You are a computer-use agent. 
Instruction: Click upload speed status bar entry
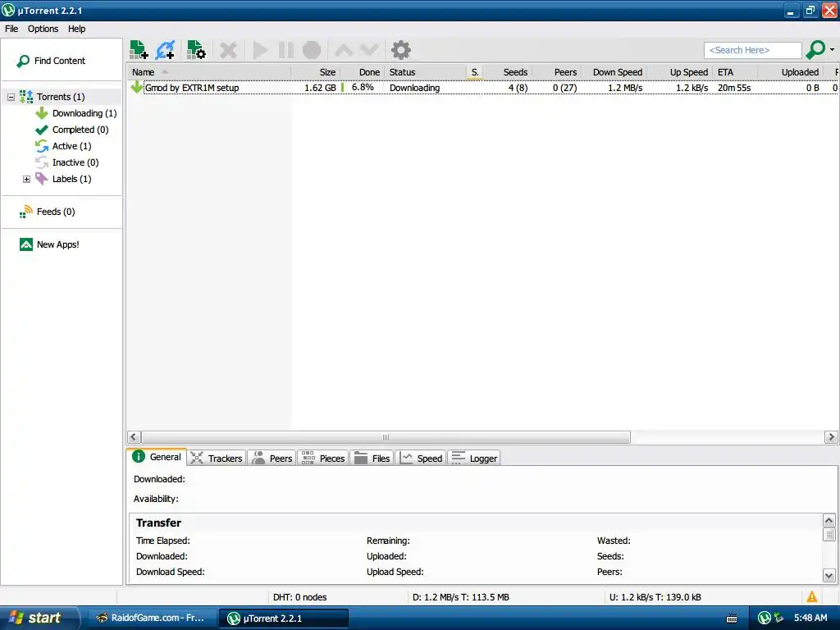655,597
